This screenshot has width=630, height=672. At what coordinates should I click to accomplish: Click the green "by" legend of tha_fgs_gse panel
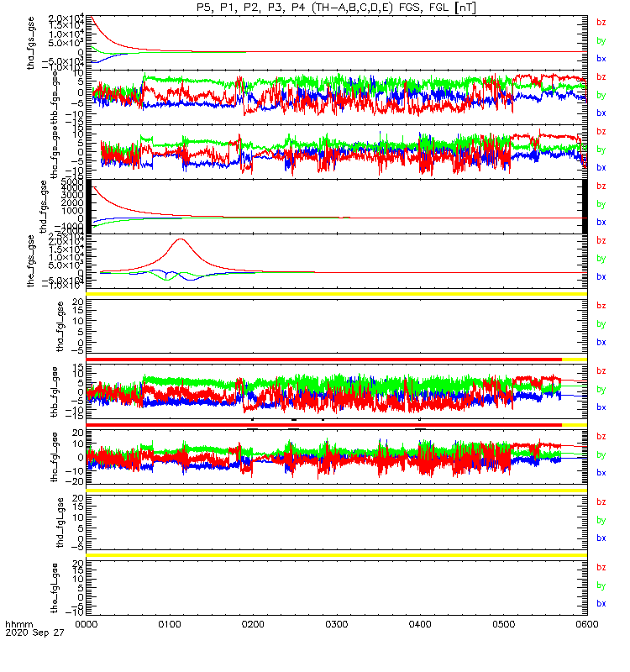click(x=601, y=40)
